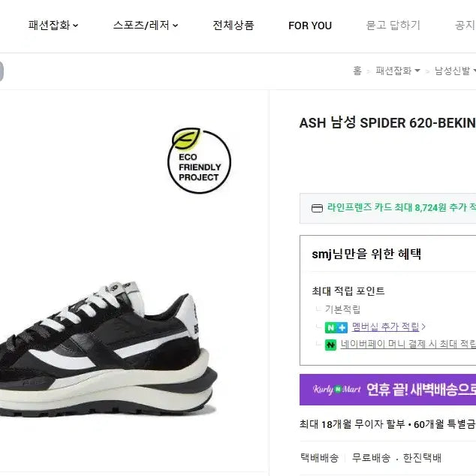Image resolution: width=476 pixels, height=476 pixels.
Task: Expand the 스포츠/레저 menu
Action: tap(146, 26)
